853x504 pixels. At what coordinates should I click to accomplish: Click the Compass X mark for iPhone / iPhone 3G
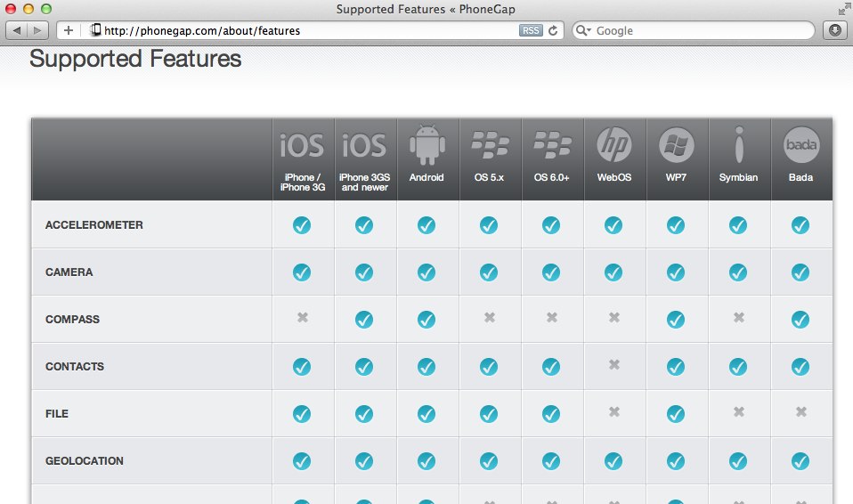click(303, 317)
